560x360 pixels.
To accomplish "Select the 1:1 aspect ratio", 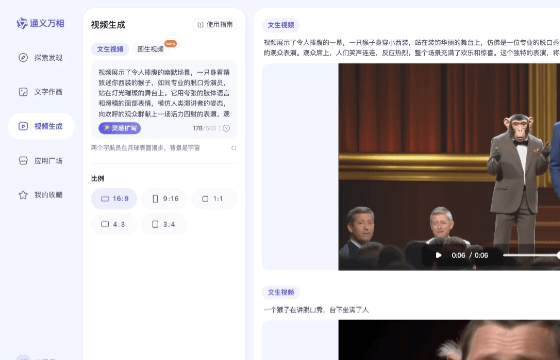I will pos(214,199).
